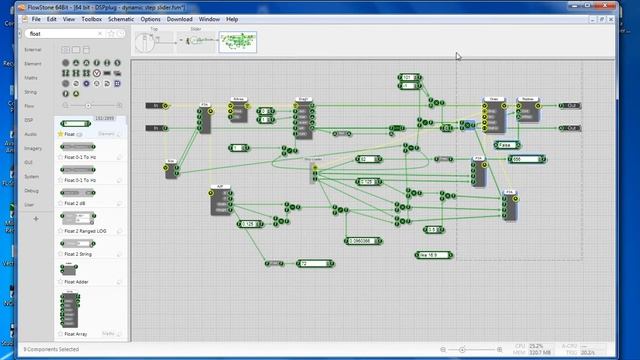The height and width of the screenshot is (360, 640).
Task: Click the purple circle connector filter icon
Action: (x=86, y=83)
